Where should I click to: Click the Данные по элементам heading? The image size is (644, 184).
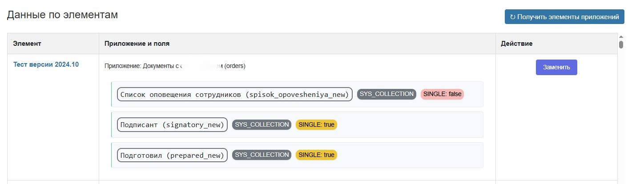click(62, 15)
